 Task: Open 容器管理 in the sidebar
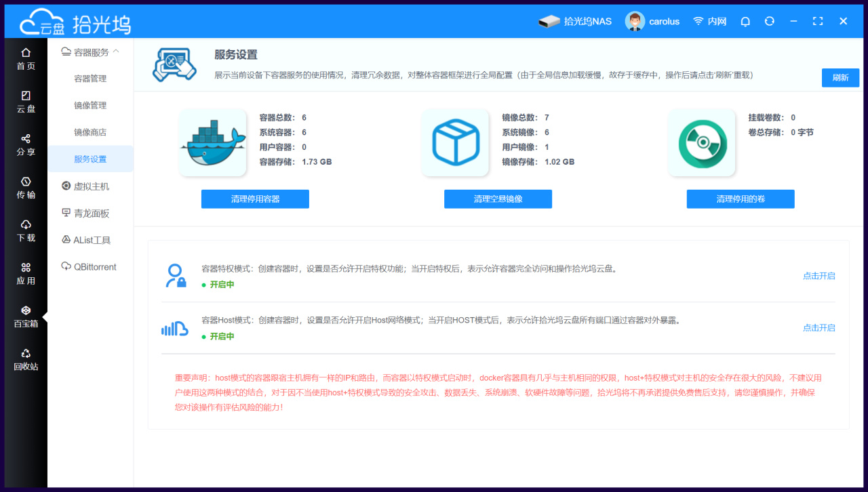click(x=90, y=79)
